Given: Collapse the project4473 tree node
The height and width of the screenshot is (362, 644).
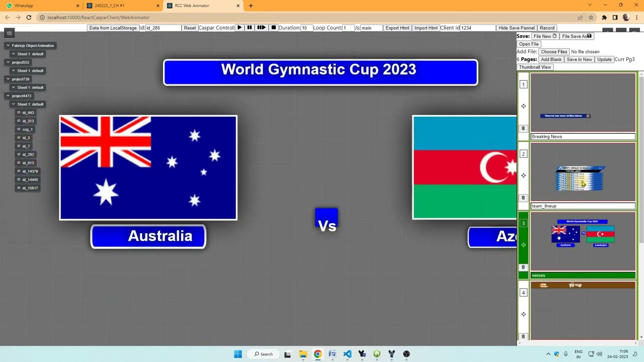Looking at the screenshot, I should (8, 96).
